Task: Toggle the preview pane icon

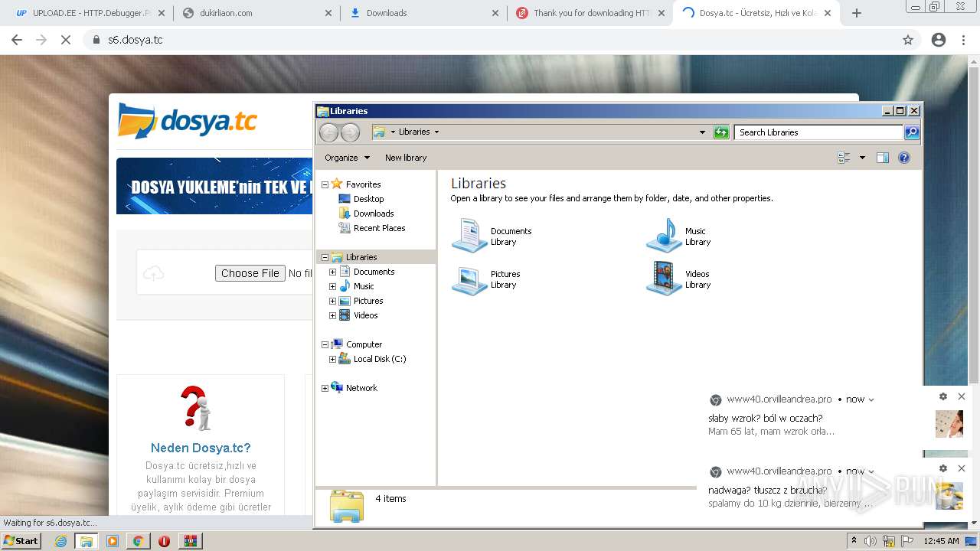Action: tap(883, 158)
